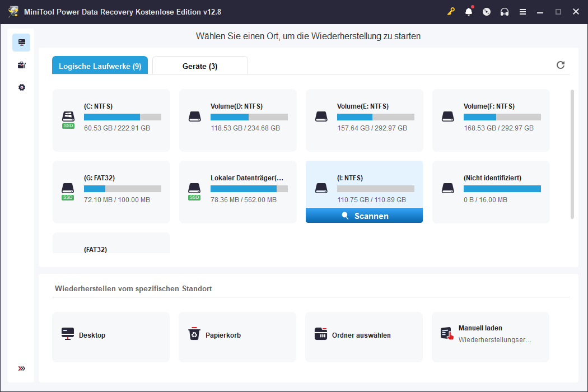Select the Logische Laufwerke tab
The image size is (588, 392).
[100, 66]
